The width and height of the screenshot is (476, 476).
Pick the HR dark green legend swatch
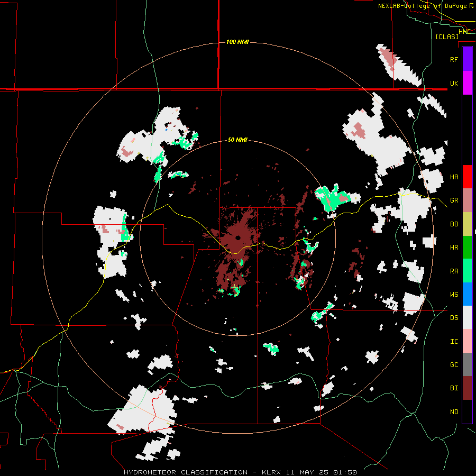(x=467, y=248)
